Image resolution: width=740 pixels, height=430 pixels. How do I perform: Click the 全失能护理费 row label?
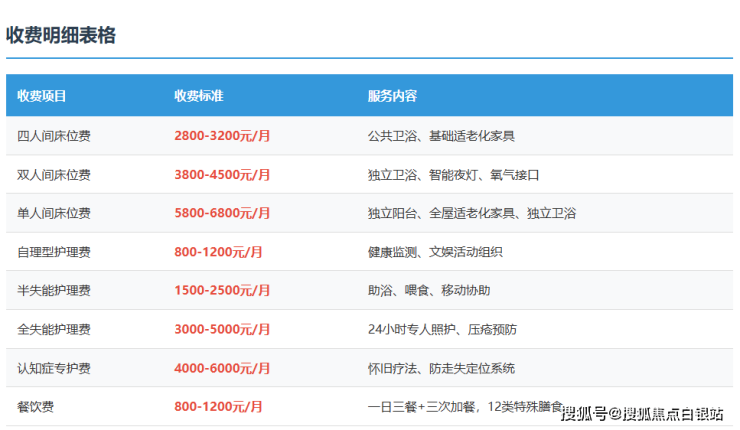tap(54, 329)
